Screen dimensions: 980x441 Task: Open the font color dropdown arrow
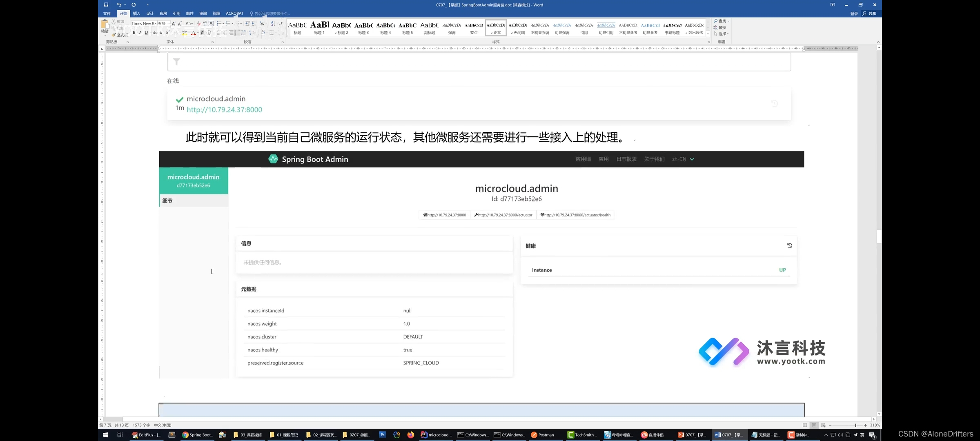click(198, 33)
